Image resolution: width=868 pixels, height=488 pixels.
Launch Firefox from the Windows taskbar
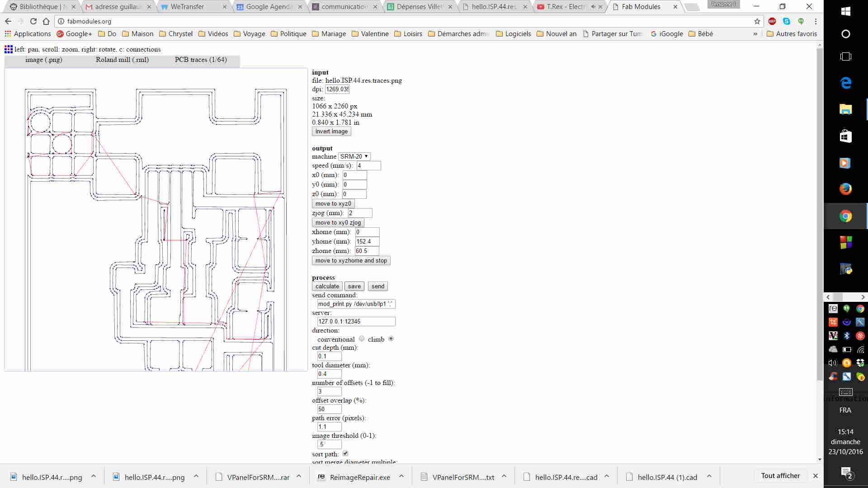[845, 189]
